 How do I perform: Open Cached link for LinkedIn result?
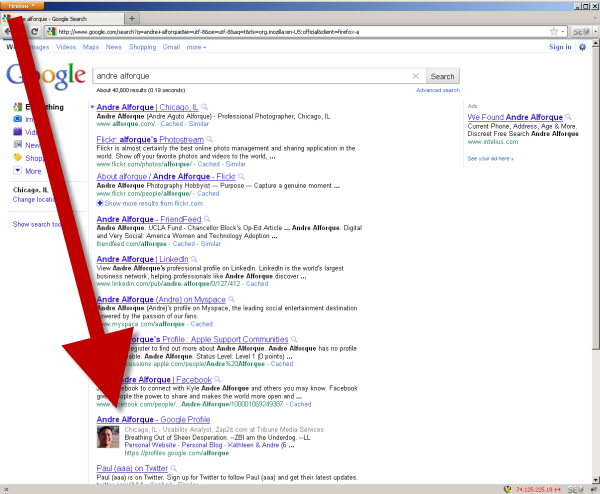(x=257, y=284)
